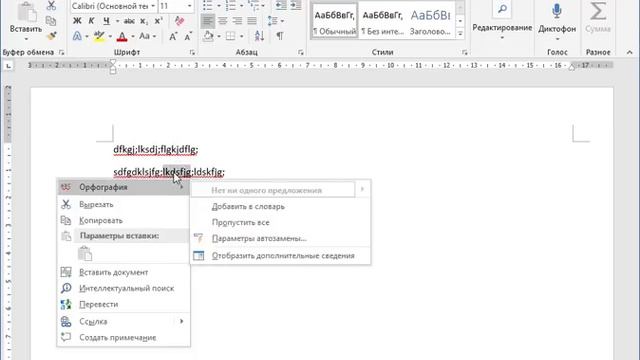Open Font dialog launcher in Шрифт group
The image size is (640, 360).
coord(192,52)
